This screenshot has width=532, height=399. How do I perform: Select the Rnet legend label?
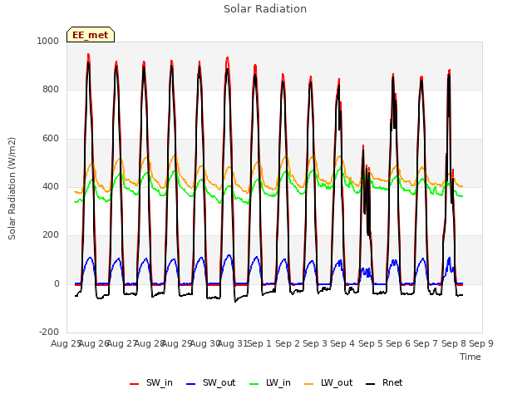[x=392, y=382]
